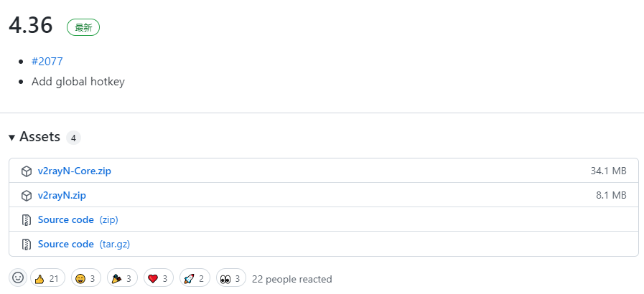Image resolution: width=644 pixels, height=294 pixels.
Task: Toggle the rocket reaction
Action: click(x=195, y=278)
